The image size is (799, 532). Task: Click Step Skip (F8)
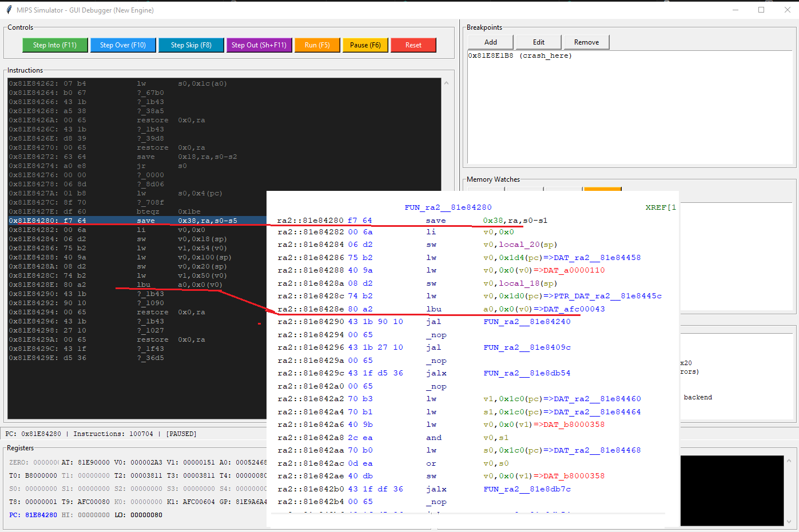[x=191, y=45]
